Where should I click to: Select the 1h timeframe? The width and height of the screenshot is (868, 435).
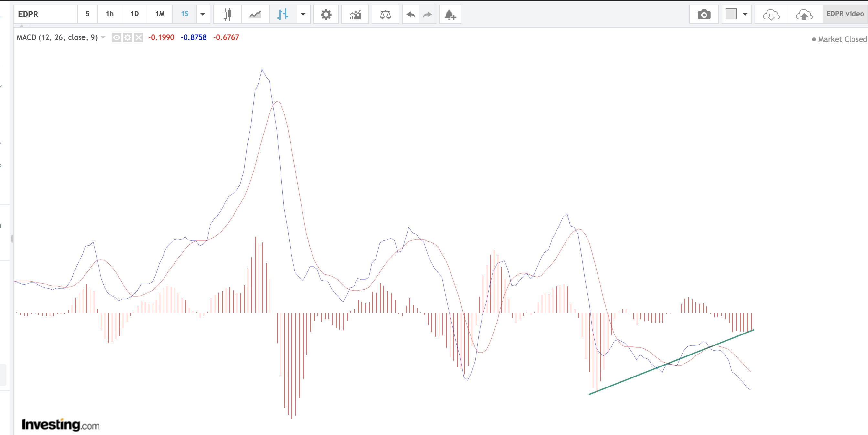tap(110, 14)
